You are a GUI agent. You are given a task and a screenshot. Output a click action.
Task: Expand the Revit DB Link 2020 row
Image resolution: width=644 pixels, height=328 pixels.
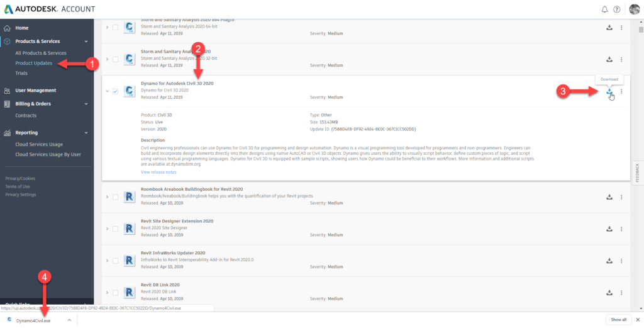[x=107, y=293]
